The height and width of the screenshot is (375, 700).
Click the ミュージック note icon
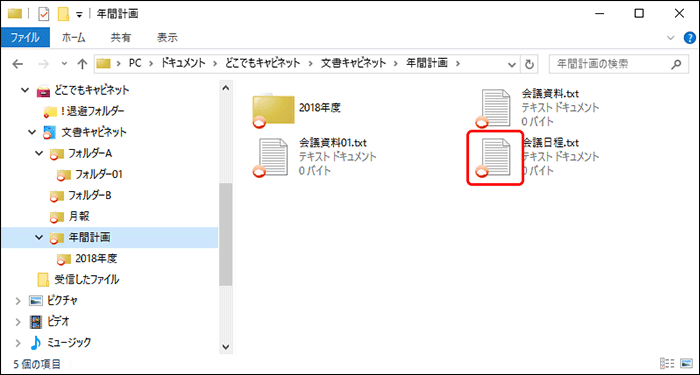click(x=36, y=342)
